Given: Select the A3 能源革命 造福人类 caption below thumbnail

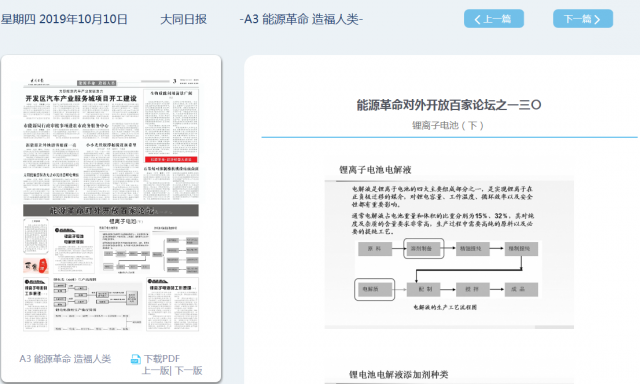Looking at the screenshot, I should point(65,359).
